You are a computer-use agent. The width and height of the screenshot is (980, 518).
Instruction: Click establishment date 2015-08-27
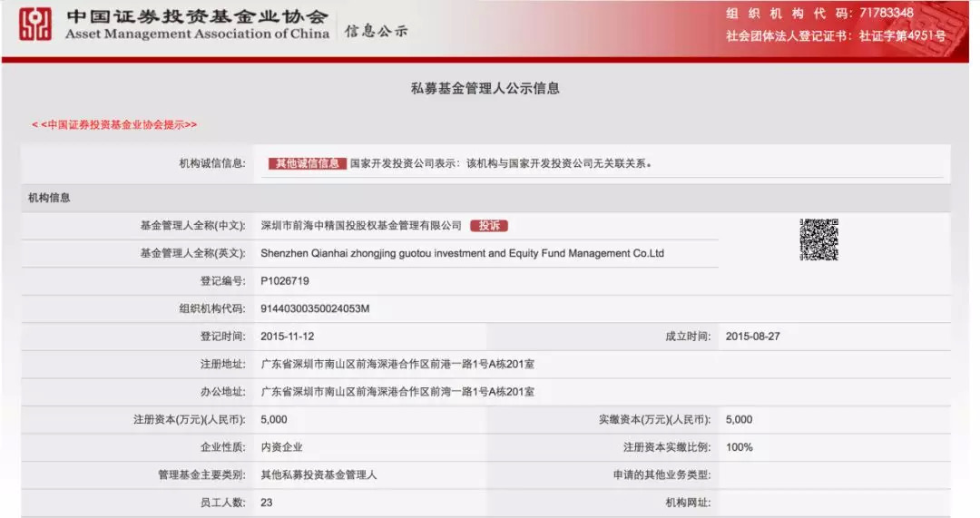pos(752,337)
